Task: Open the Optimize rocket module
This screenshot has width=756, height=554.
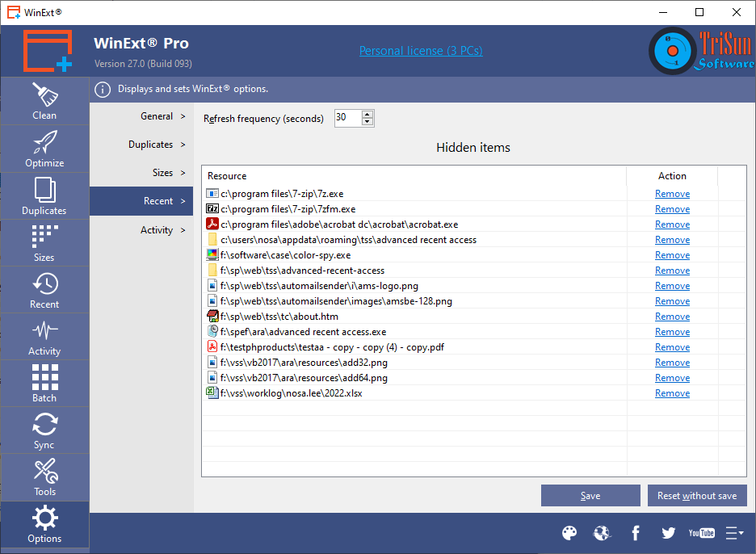Action: (44, 149)
